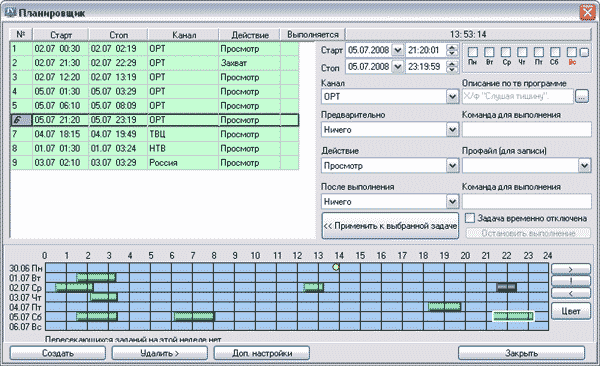The height and width of the screenshot is (366, 600).
Task: Select task row 4 starting 05.07 01:30
Action: [x=155, y=92]
